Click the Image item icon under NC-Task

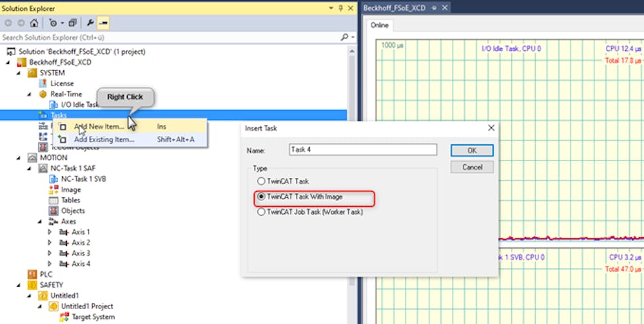click(54, 190)
